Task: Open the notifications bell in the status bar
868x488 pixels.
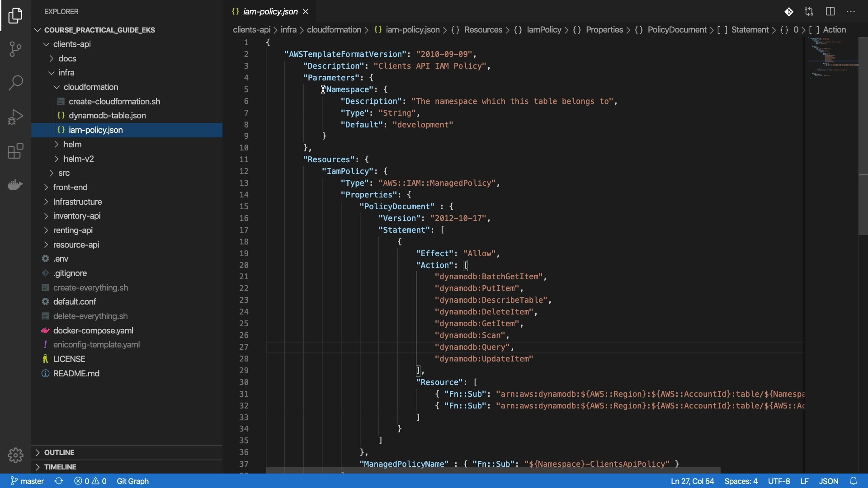Action: (x=854, y=481)
